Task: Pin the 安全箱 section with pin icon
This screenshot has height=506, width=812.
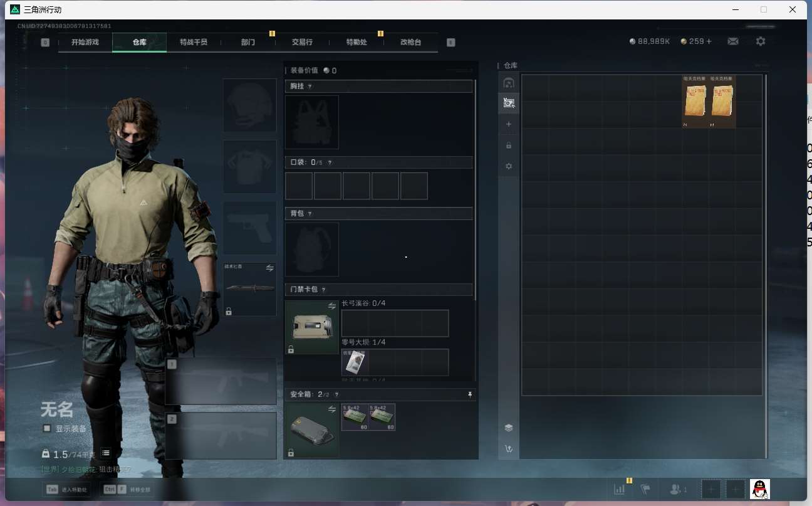Action: point(470,394)
